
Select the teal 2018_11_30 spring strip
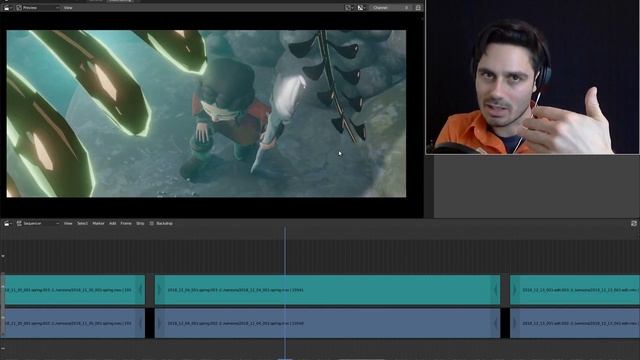pos(74,290)
